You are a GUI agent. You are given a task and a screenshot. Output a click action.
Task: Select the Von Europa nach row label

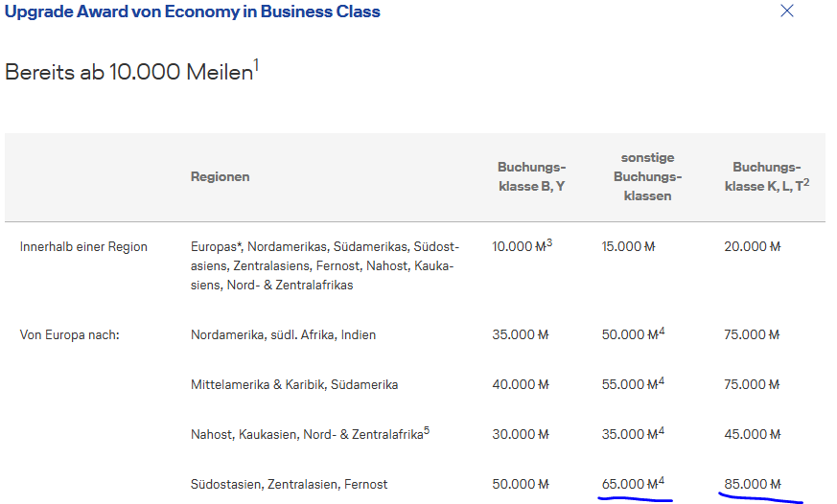point(69,335)
